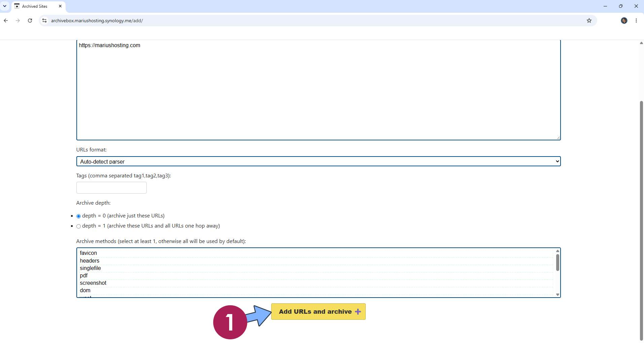Select screenshot archive method
The width and height of the screenshot is (644, 343).
point(316,283)
